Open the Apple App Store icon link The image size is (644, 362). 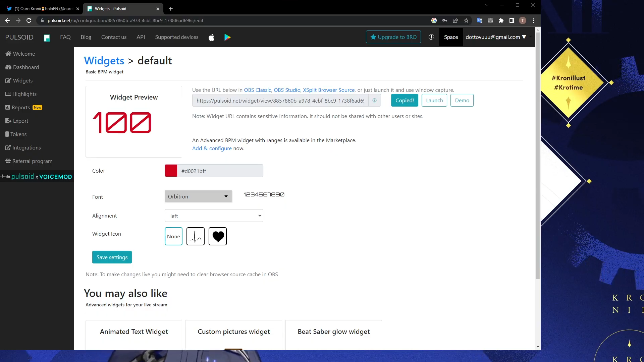pyautogui.click(x=211, y=37)
